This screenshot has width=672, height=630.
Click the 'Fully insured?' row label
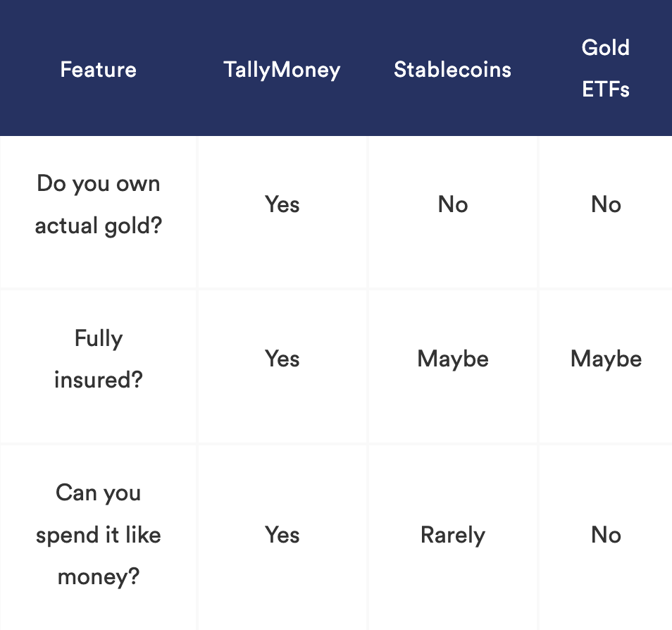[99, 359]
